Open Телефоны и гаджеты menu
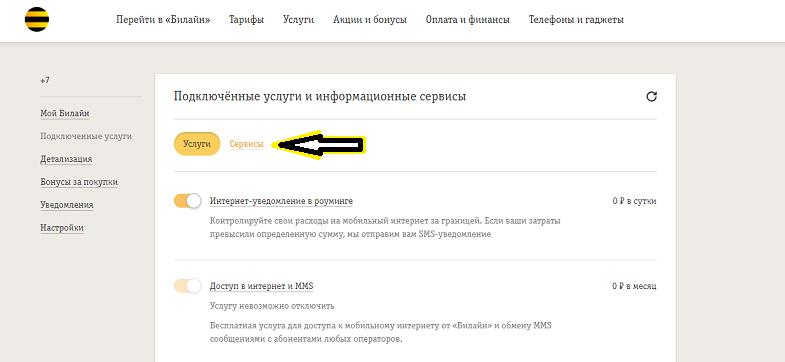 point(576,20)
